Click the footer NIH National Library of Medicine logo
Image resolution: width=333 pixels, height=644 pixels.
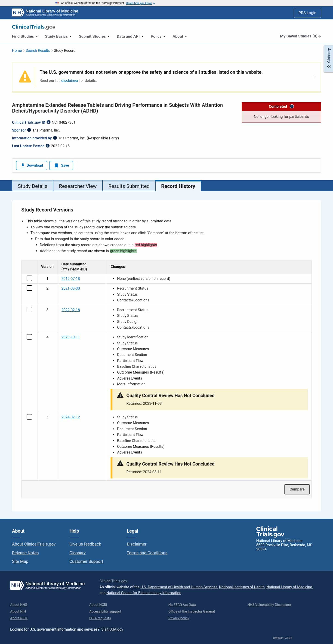[x=48, y=585]
